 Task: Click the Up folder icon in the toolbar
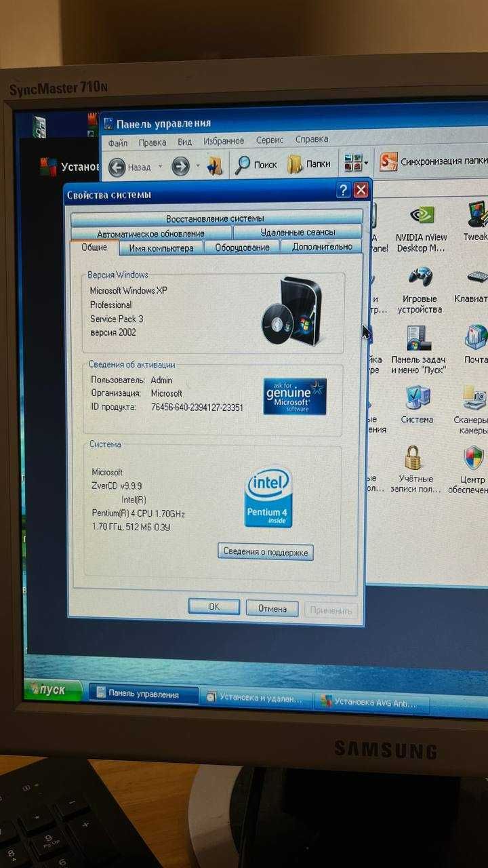215,165
